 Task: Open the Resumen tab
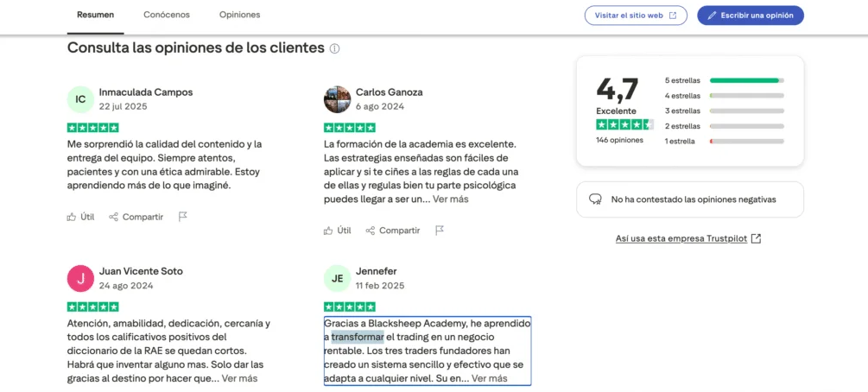(x=95, y=15)
